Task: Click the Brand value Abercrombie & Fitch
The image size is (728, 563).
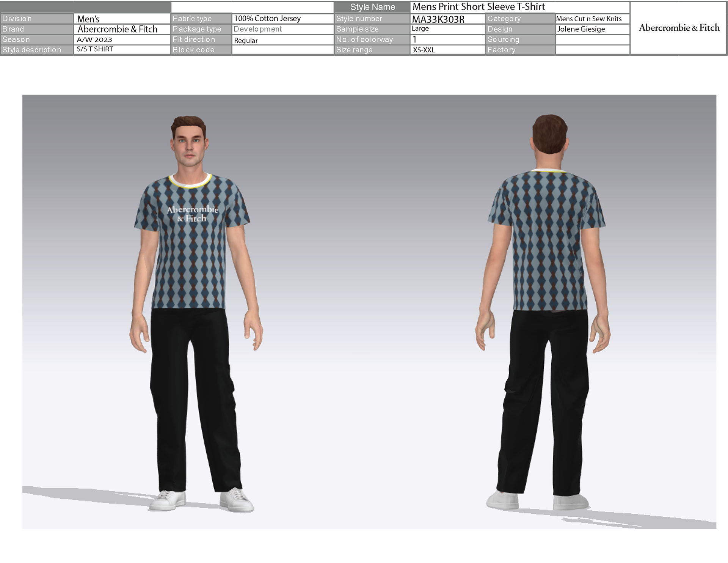Action: coord(117,29)
